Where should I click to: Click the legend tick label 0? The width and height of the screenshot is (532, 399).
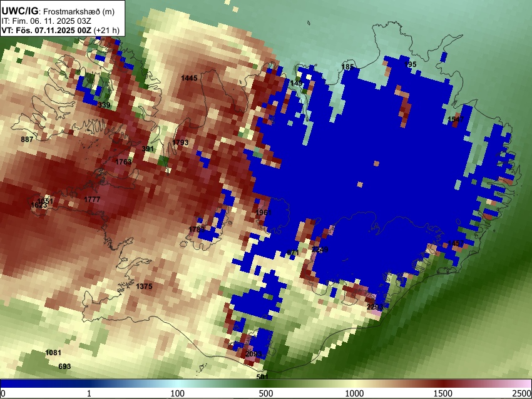tap(3, 393)
